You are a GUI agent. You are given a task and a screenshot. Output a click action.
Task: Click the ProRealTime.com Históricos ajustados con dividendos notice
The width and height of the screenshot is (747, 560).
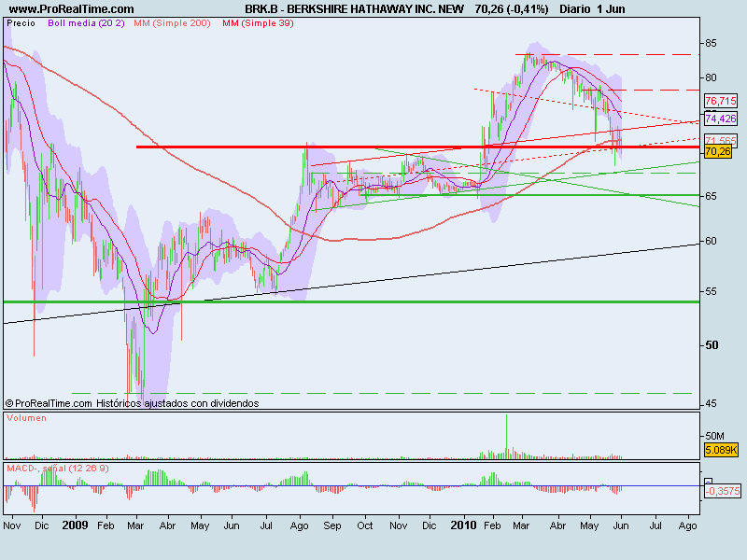pyautogui.click(x=132, y=403)
